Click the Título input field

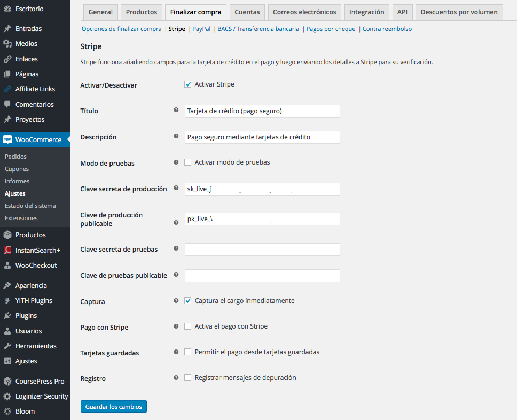(262, 111)
